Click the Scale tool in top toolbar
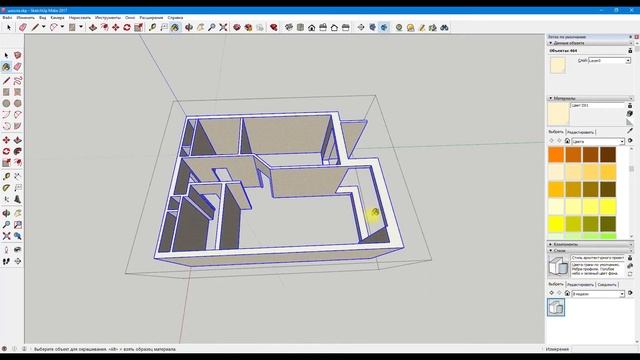 [x=138, y=27]
